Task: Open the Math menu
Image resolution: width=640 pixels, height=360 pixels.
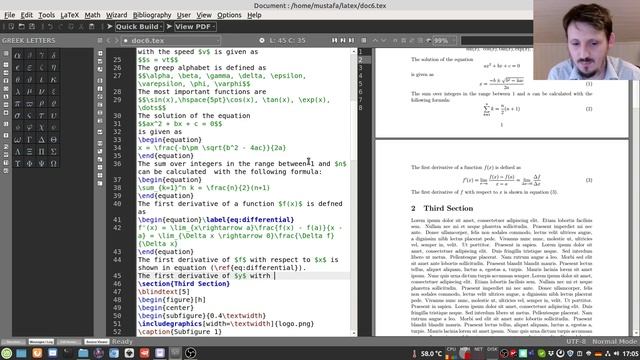Action: (92, 15)
